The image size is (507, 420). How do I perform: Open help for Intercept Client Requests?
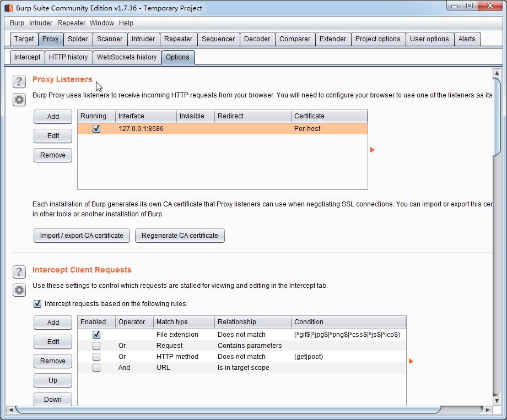point(19,272)
